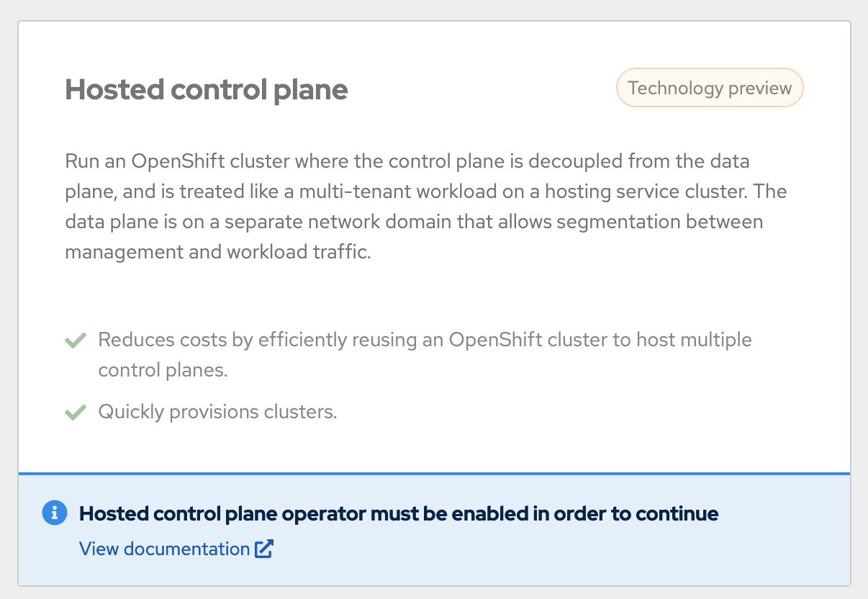Click the external link icon beside View documentation
Viewport: 868px width, 599px height.
pyautogui.click(x=264, y=549)
